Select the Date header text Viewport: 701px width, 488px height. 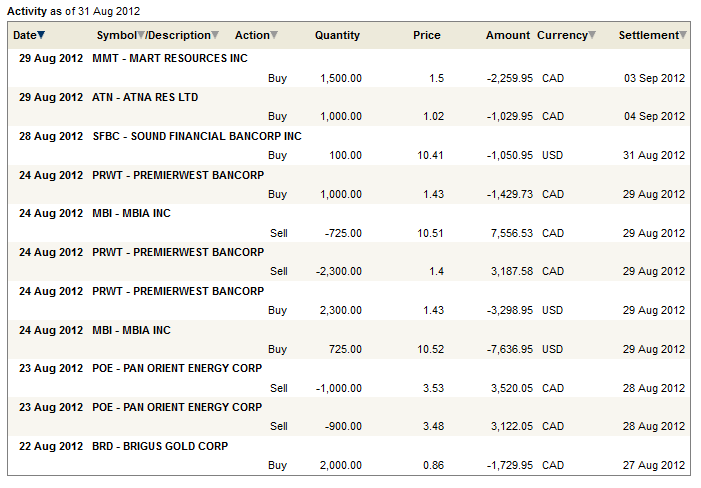[24, 35]
